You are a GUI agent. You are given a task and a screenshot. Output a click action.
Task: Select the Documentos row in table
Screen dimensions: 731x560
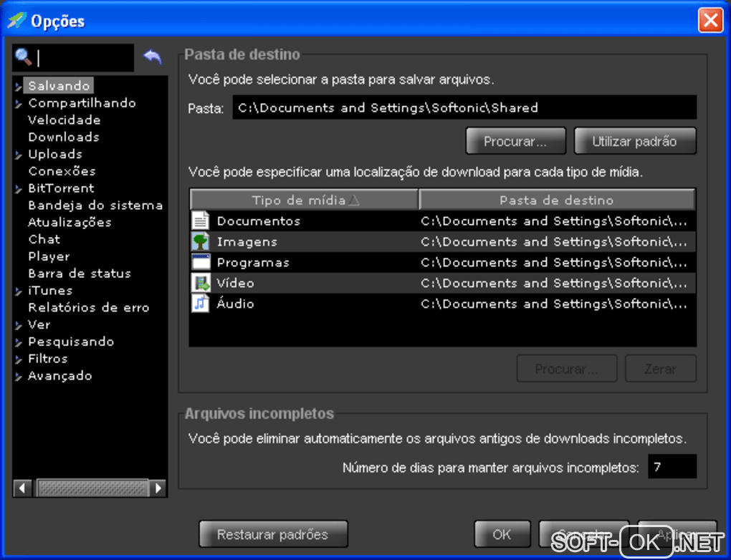tap(443, 221)
